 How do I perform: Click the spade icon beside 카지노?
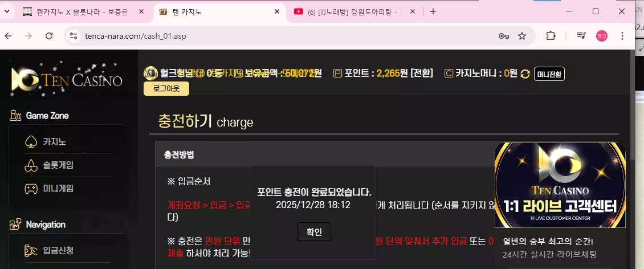(31, 142)
